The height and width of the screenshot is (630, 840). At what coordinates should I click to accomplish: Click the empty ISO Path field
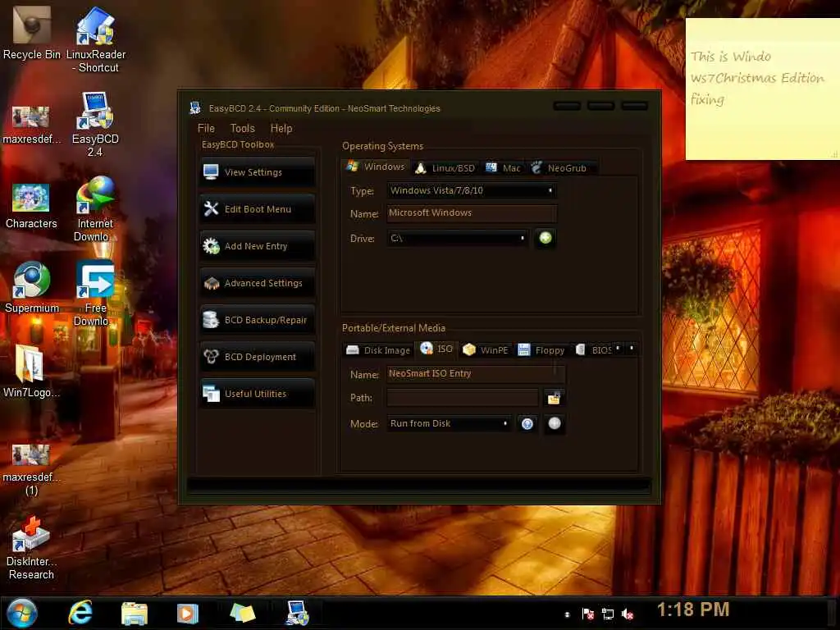463,398
